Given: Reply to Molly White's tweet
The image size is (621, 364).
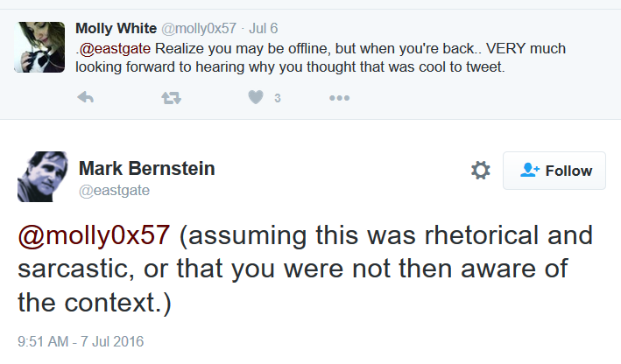Looking at the screenshot, I should (86, 97).
